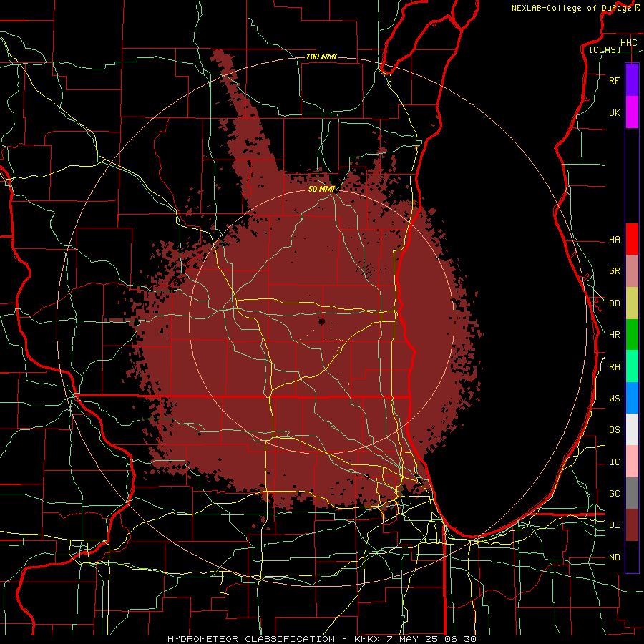The height and width of the screenshot is (644, 644).
Task: Click the "NEXLAB-College of DuPage" credit text
Action: [571, 8]
